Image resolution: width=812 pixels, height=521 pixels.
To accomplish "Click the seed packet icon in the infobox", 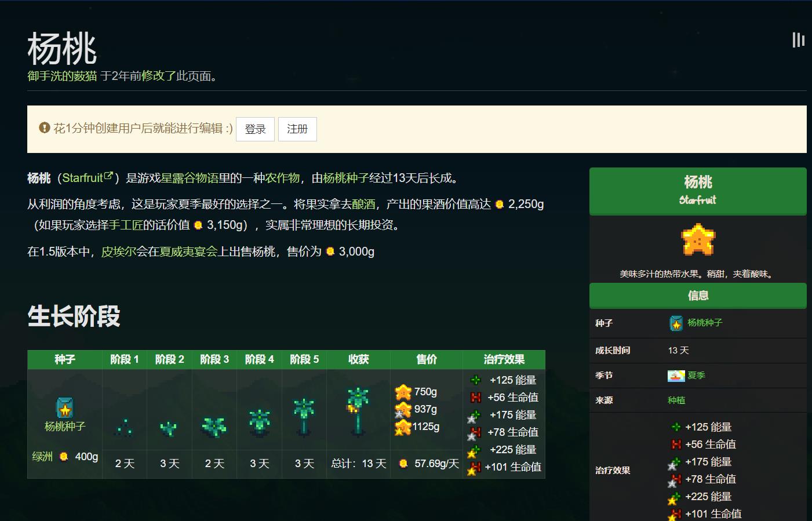I will pos(676,323).
